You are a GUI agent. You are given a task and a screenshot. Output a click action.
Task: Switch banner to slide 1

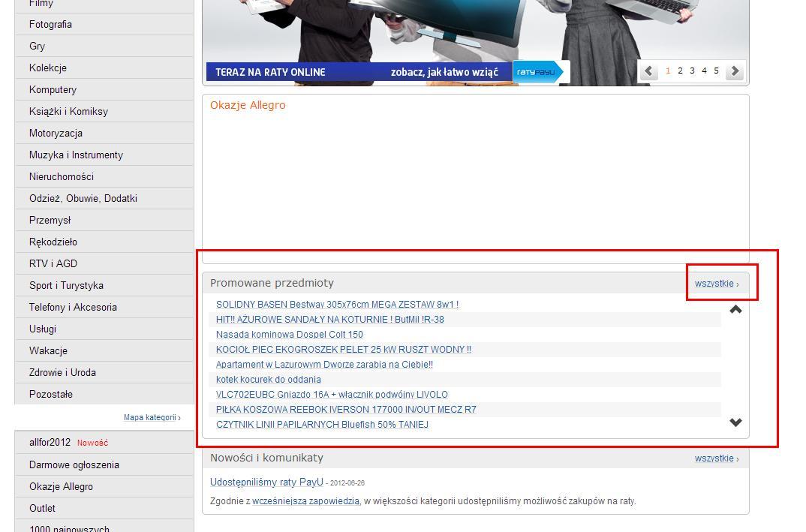[668, 71]
